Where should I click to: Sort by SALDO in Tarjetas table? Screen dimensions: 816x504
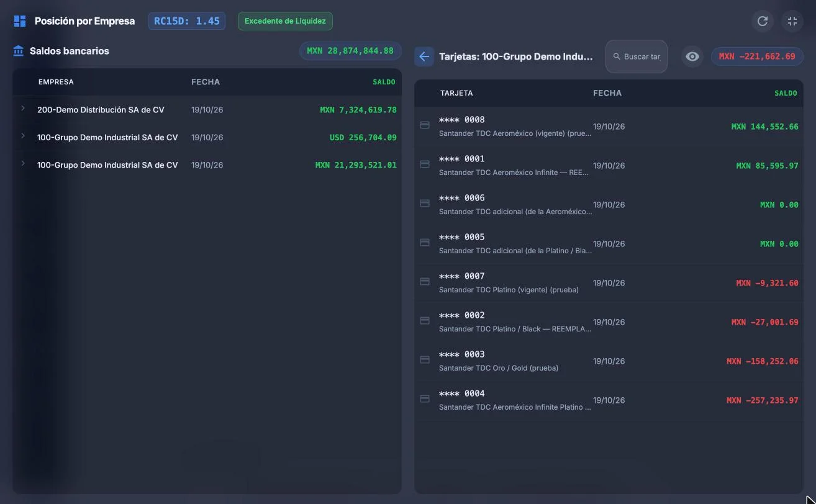(x=786, y=93)
